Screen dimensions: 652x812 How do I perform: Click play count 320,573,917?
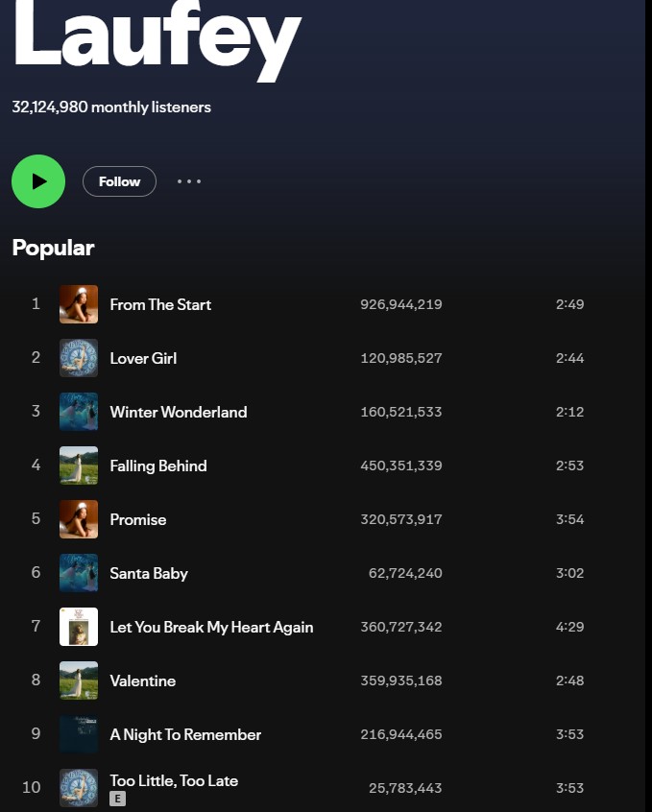click(401, 519)
